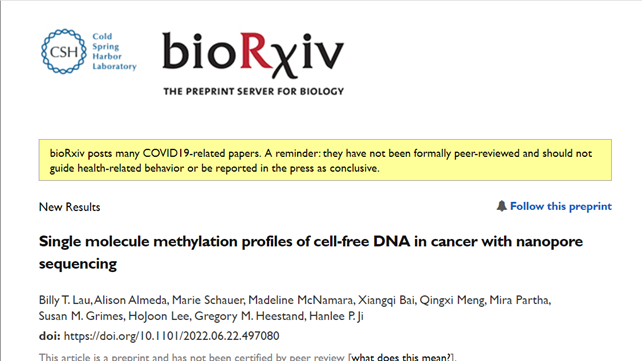Open the Cold Spring Harbor Laboratory text link

pyautogui.click(x=114, y=52)
